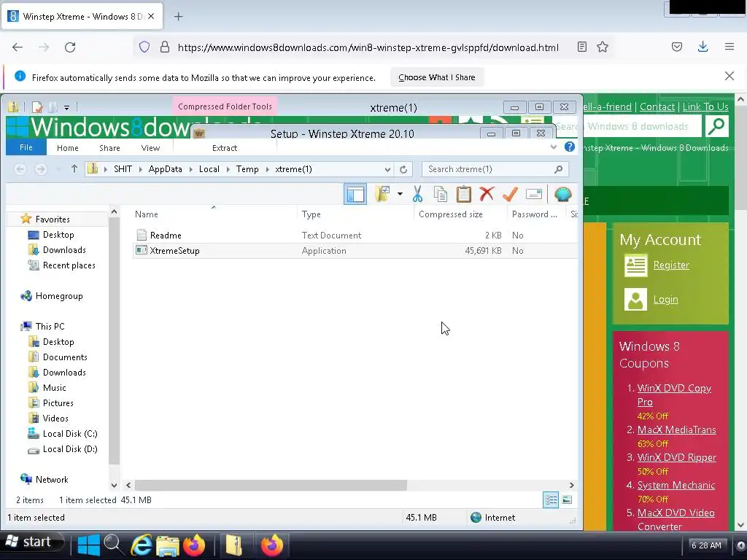Open a new Firefox tab
The width and height of the screenshot is (747, 560).
(178, 17)
